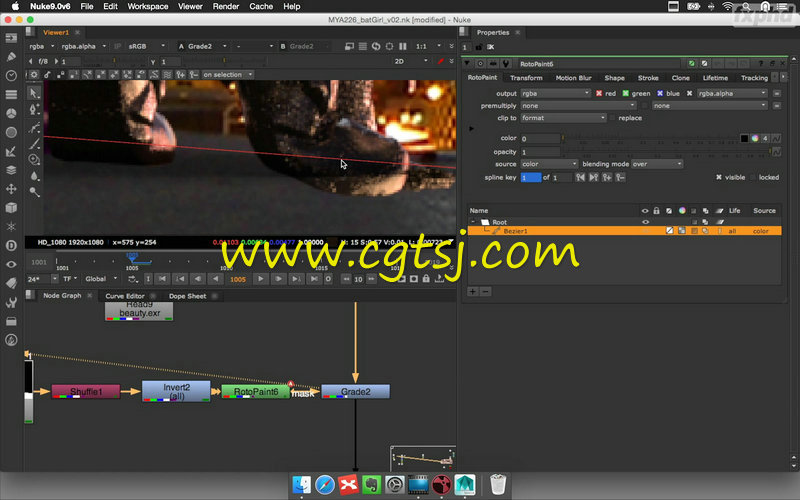Select the Blur drop tool

point(34,176)
